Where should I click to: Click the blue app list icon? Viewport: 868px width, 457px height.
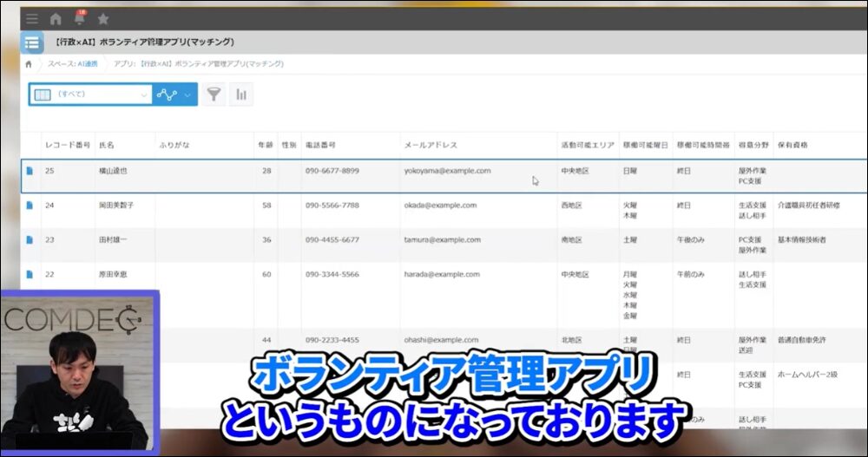click(x=32, y=42)
